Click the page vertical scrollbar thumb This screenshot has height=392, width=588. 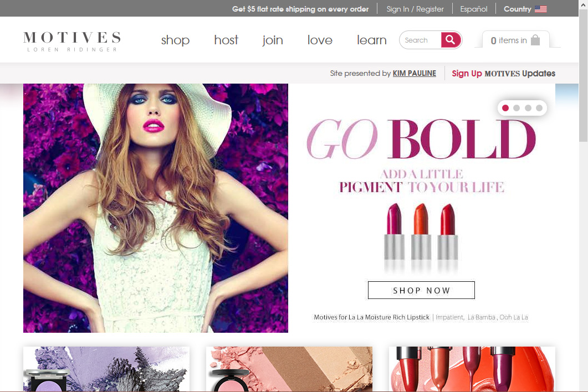pyautogui.click(x=583, y=76)
